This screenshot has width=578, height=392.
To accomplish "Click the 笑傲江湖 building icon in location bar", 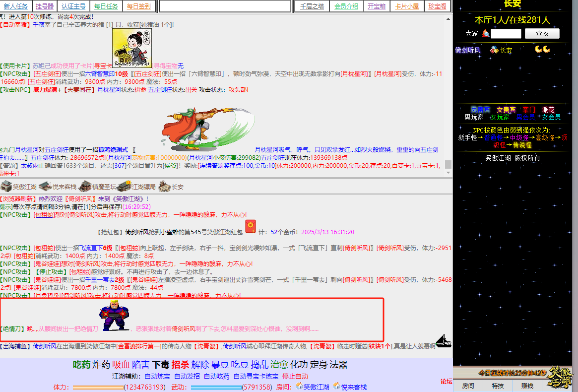I will click(6, 187).
